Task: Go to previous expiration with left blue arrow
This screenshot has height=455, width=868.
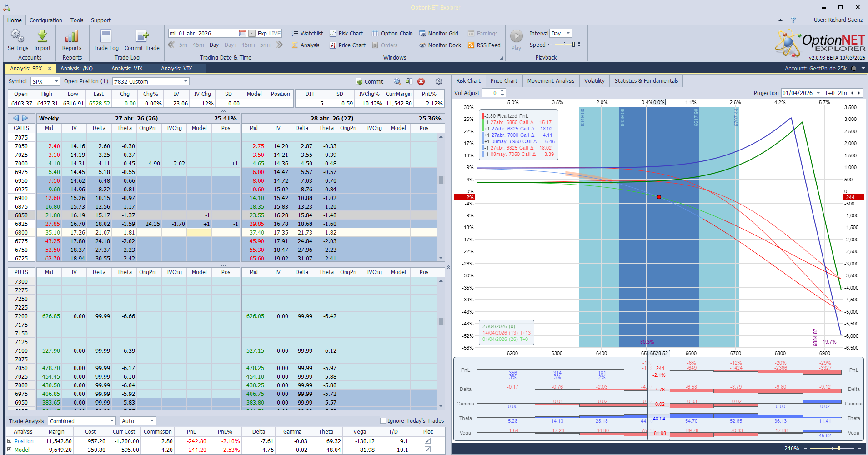Action: [x=16, y=118]
